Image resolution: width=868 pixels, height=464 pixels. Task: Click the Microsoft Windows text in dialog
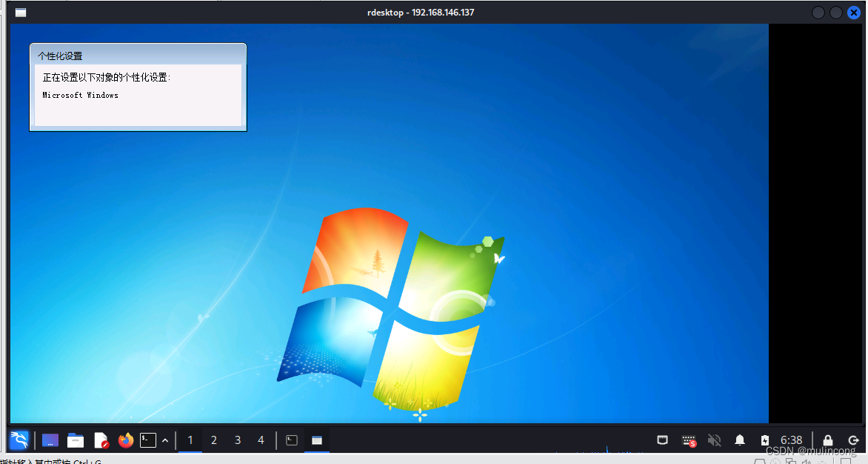[80, 95]
